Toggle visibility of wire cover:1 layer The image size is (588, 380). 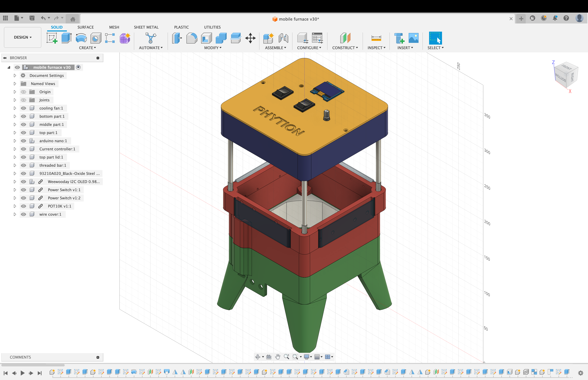(x=24, y=214)
